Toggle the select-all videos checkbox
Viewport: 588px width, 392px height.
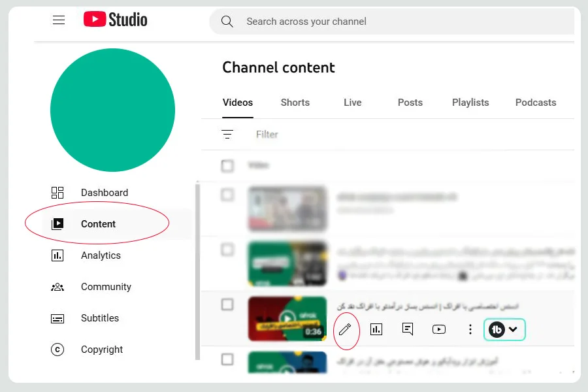coord(227,165)
